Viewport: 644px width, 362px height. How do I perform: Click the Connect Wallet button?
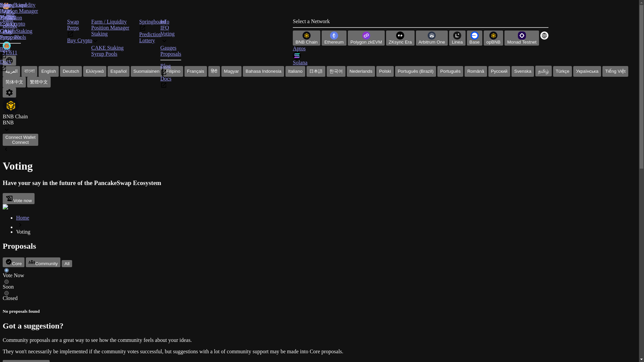point(20,140)
